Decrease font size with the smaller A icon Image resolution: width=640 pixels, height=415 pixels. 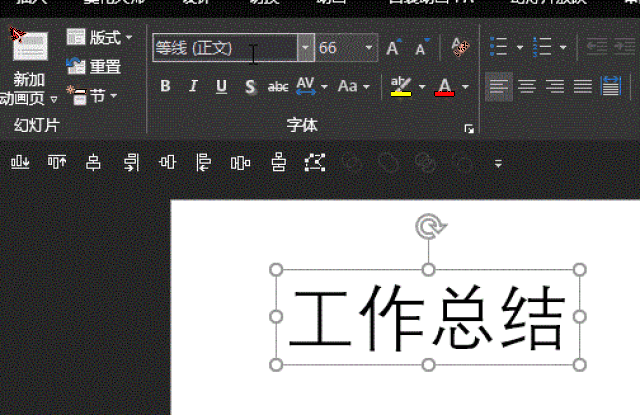click(421, 48)
